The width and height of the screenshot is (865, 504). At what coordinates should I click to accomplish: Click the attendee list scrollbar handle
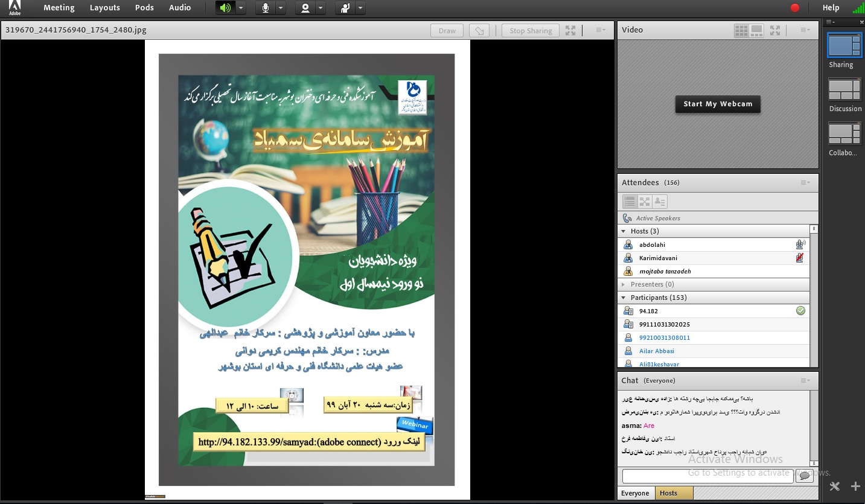(x=814, y=229)
